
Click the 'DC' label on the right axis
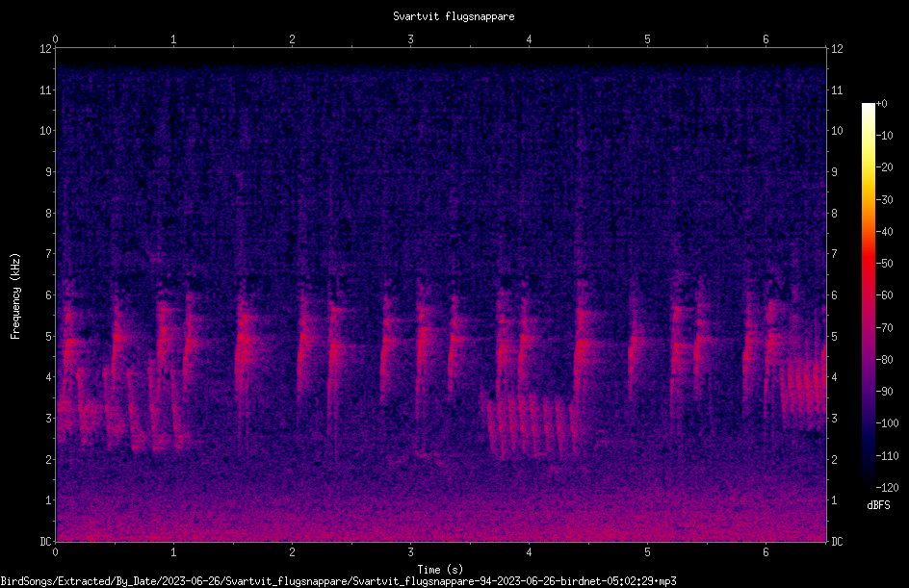pyautogui.click(x=837, y=542)
